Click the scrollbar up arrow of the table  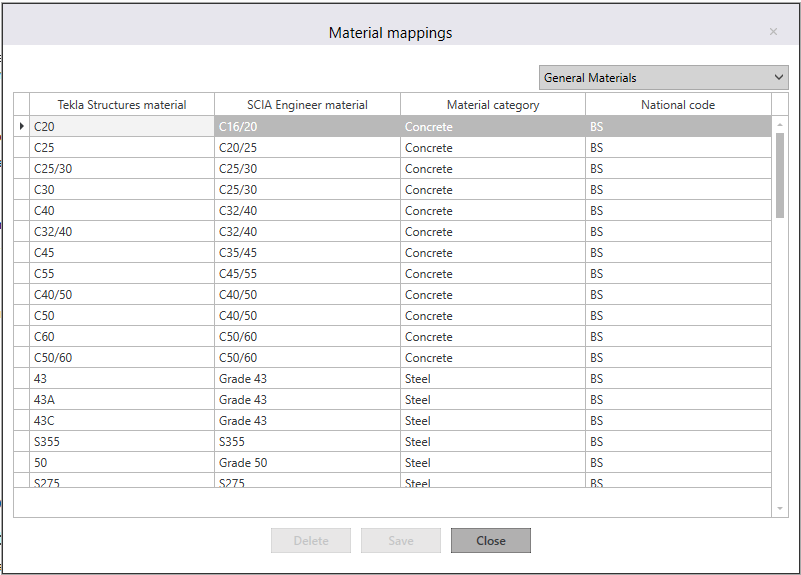pos(780,125)
